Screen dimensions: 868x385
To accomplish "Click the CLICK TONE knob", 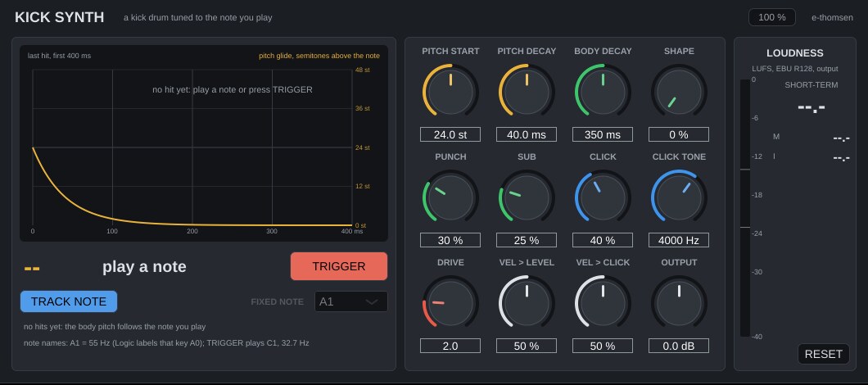I will click(x=679, y=197).
